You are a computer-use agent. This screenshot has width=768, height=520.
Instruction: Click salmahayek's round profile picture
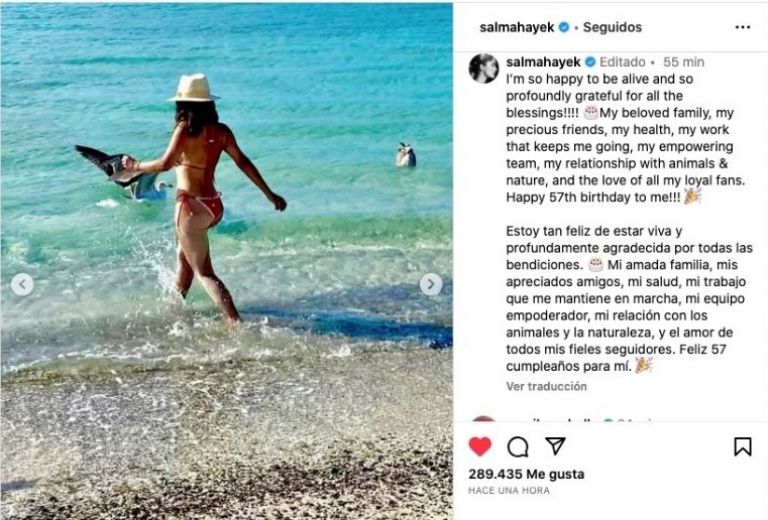coord(484,68)
